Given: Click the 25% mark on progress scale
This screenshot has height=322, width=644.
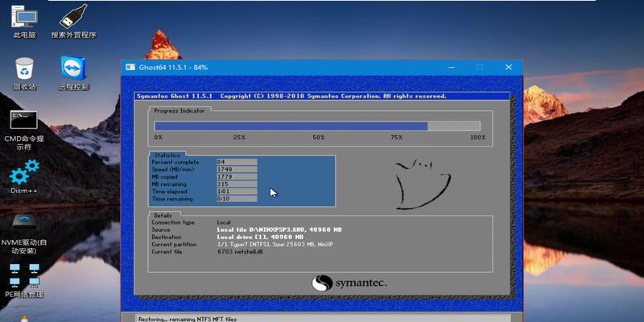Looking at the screenshot, I should click(239, 138).
